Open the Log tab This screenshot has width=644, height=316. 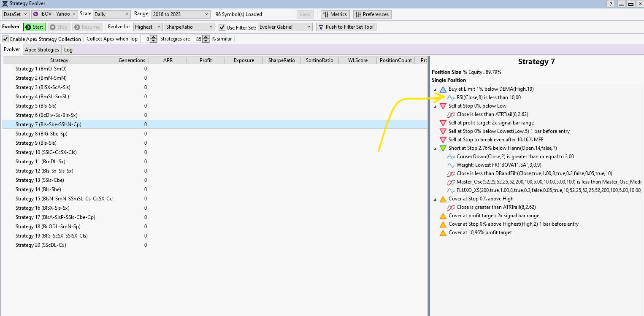tap(68, 49)
